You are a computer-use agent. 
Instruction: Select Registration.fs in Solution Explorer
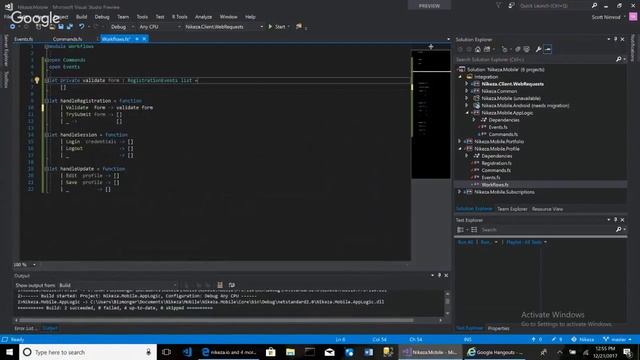tap(497, 163)
